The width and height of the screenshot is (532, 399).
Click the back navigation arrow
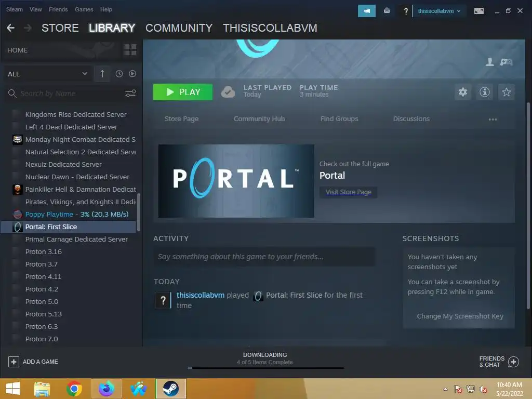click(10, 28)
